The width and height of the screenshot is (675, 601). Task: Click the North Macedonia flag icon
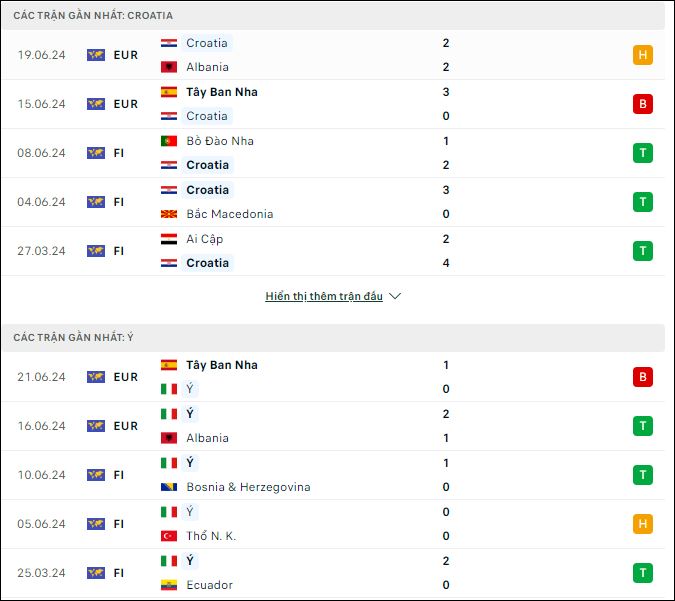click(x=169, y=214)
